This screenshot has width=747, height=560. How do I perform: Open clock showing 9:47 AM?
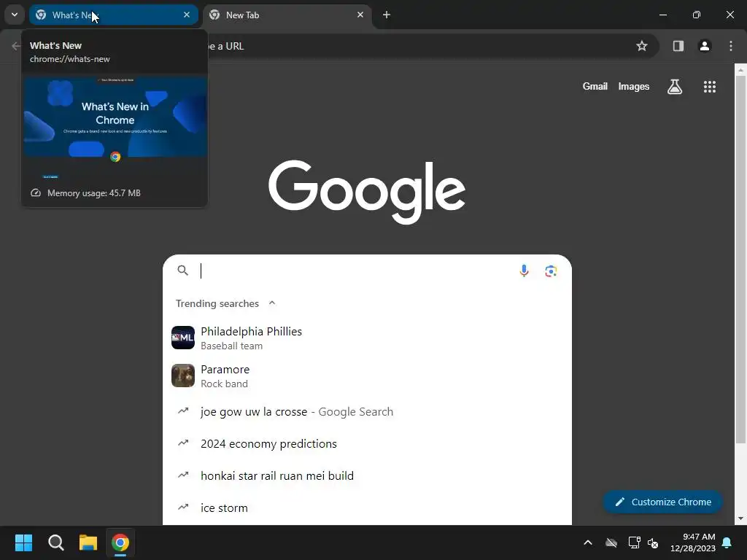tap(693, 542)
